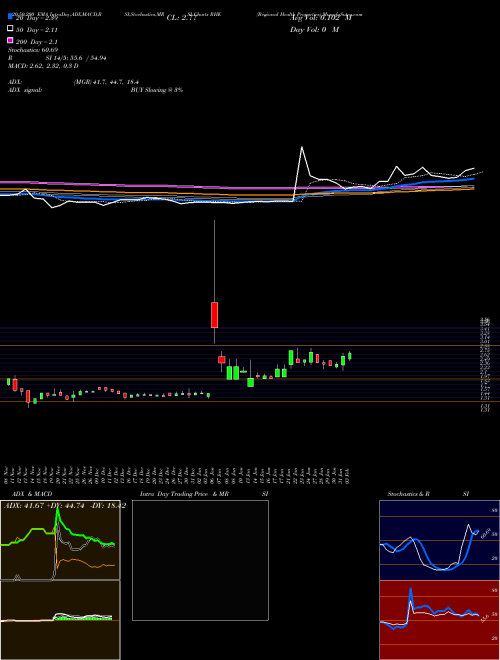Click the blue 20 Day EMA legend swatch

10,17
